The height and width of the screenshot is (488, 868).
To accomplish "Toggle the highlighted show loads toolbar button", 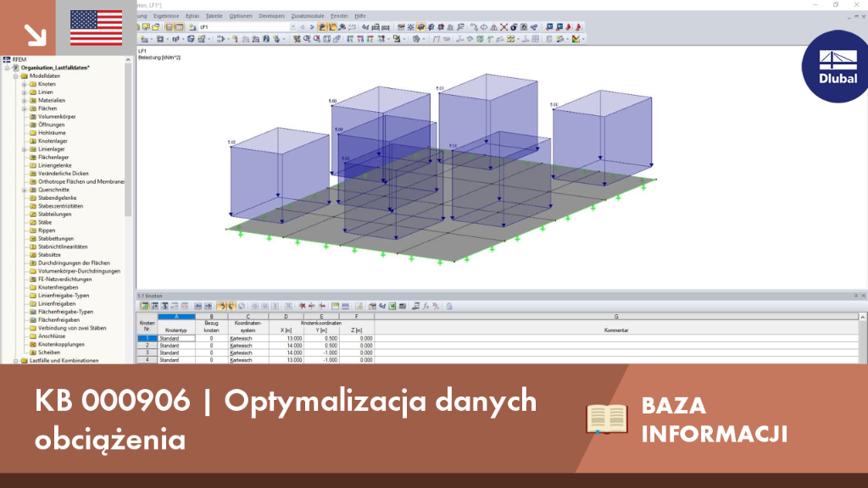I will click(x=322, y=27).
